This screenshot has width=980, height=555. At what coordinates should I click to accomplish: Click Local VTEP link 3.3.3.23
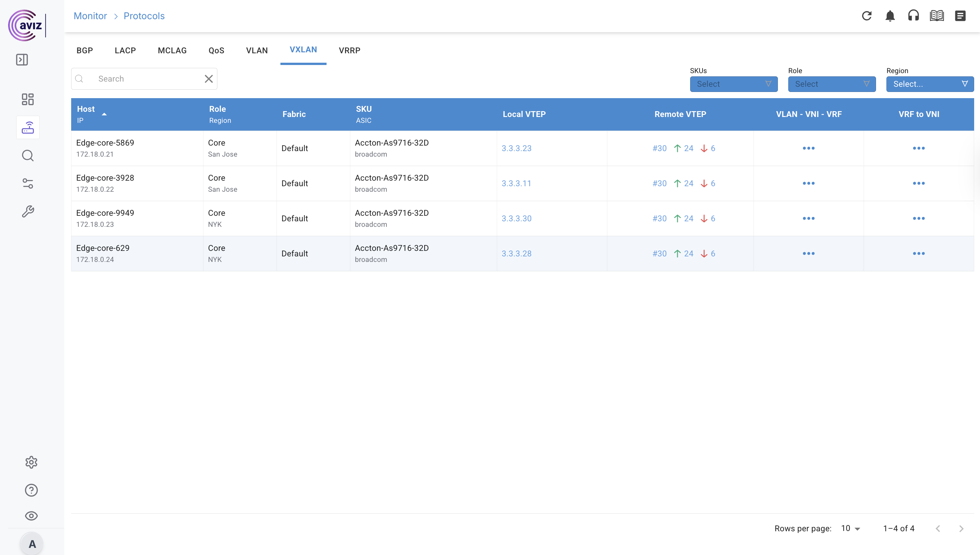(516, 148)
